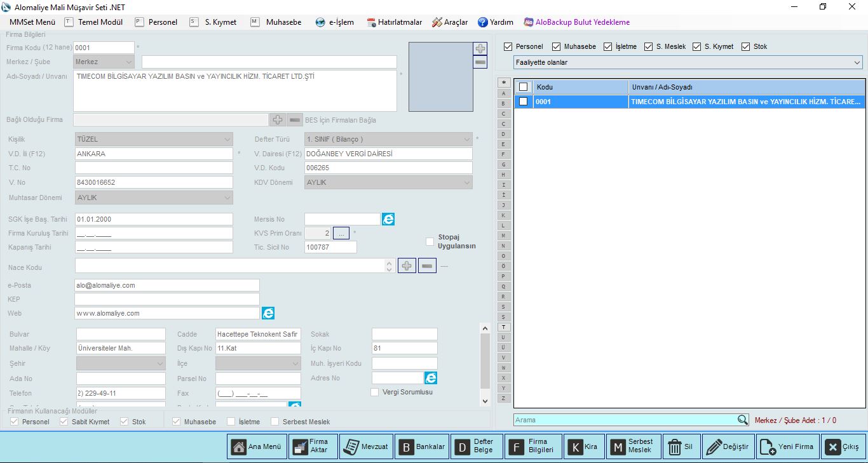Open the Hatırlatmalar menu
This screenshot has width=868, height=463.
[x=395, y=22]
